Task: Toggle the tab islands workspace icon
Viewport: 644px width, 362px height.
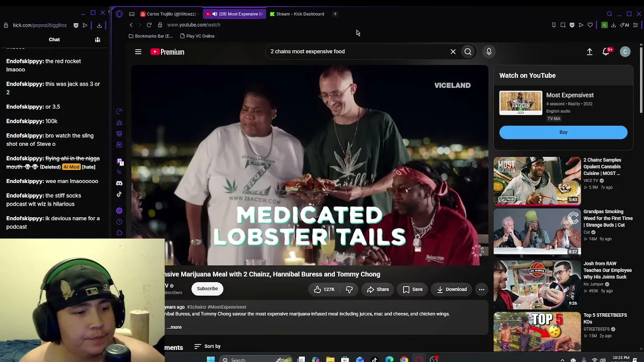Action: tap(131, 14)
